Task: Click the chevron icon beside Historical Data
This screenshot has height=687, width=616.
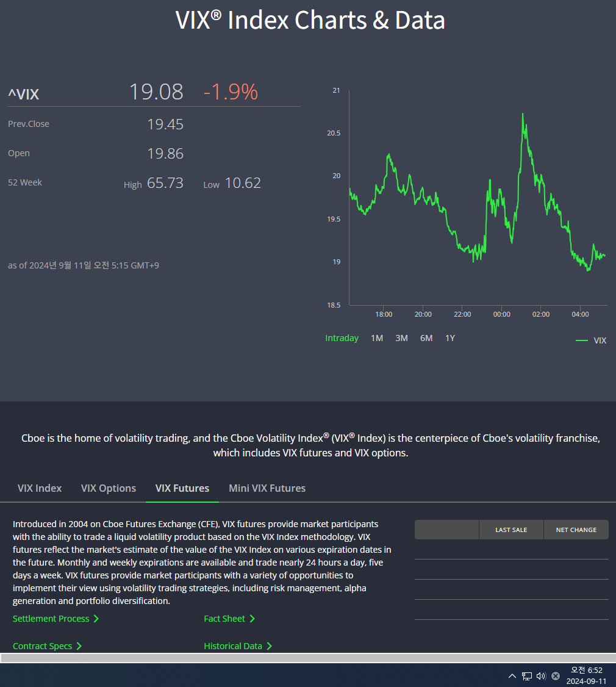Action: [269, 646]
